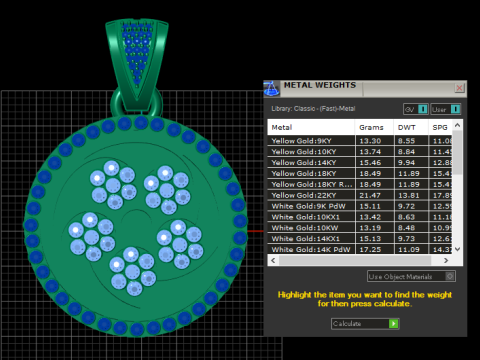
Task: Click the 13.19 grams value
Action: pyautogui.click(x=370, y=228)
